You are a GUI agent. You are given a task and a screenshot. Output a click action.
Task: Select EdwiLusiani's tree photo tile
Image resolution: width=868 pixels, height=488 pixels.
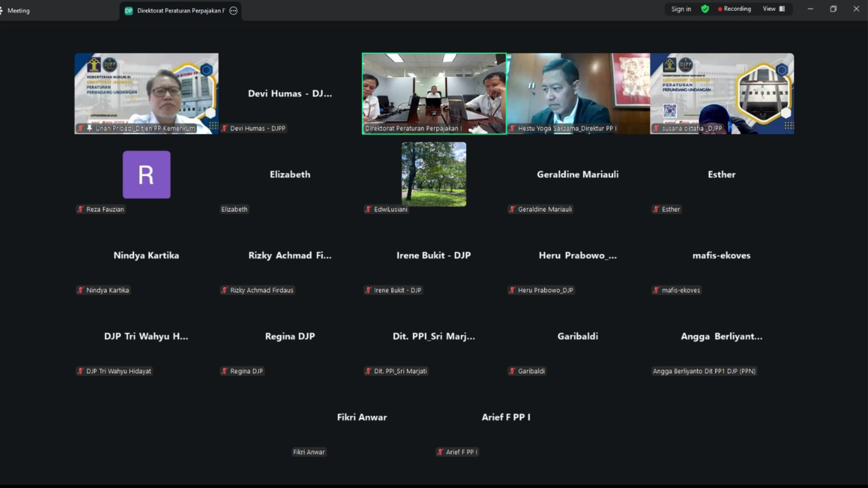(434, 174)
